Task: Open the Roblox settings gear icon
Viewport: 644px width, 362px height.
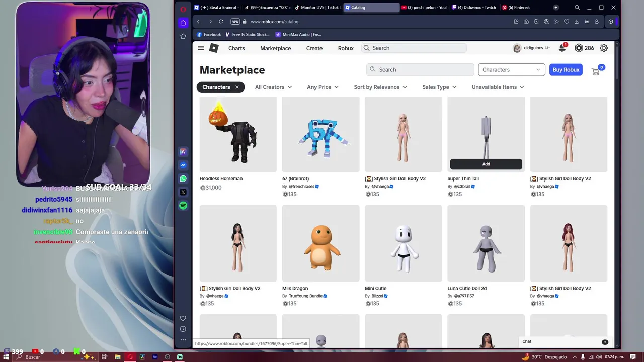Action: pyautogui.click(x=604, y=48)
